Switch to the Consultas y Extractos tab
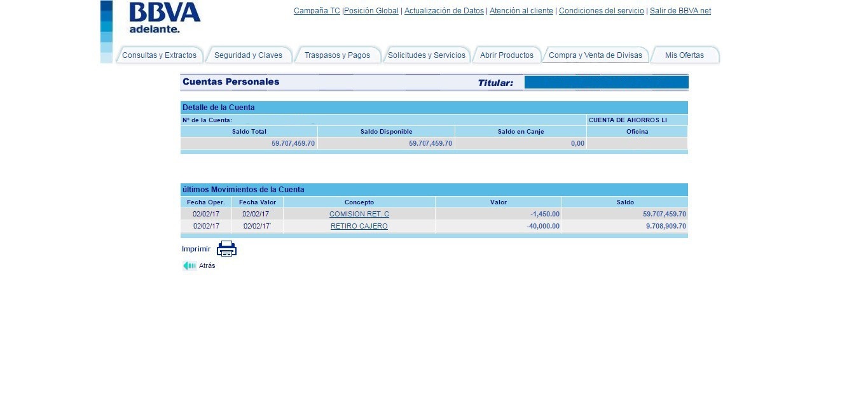 pos(159,55)
